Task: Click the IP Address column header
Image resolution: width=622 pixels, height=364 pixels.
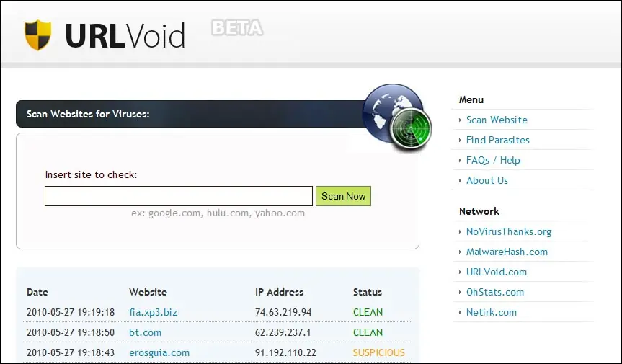Action: [x=279, y=292]
